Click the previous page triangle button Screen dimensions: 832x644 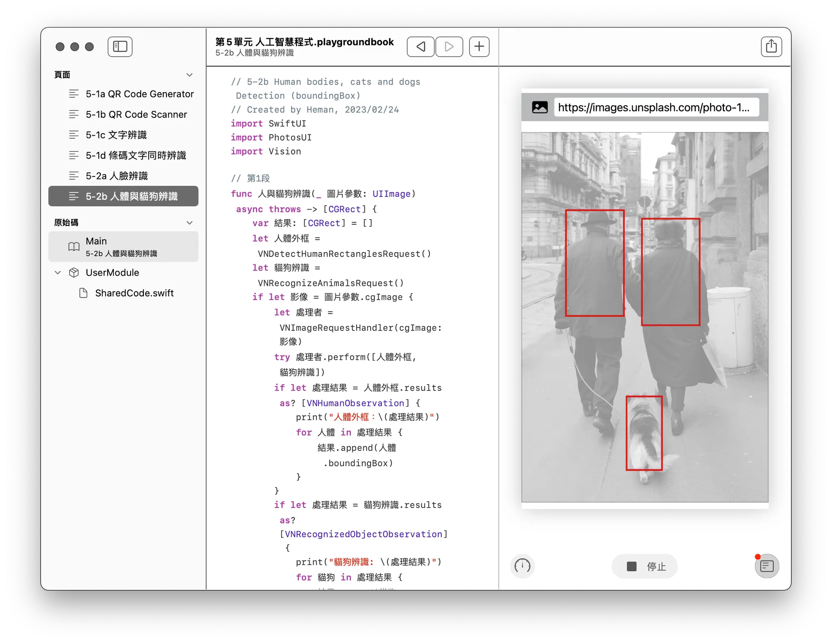click(x=420, y=47)
